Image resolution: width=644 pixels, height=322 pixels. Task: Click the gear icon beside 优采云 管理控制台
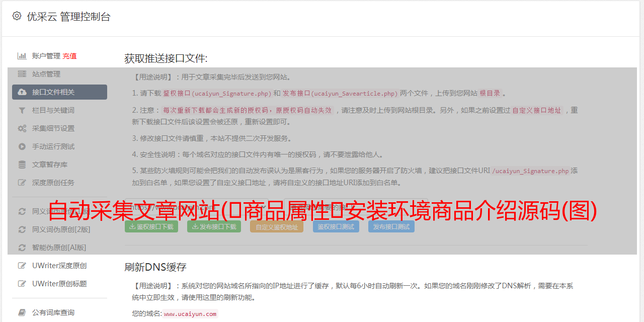point(17,16)
